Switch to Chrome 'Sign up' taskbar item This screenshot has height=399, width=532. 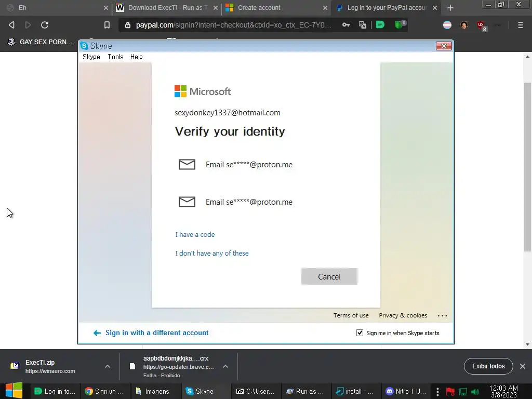[105, 392]
